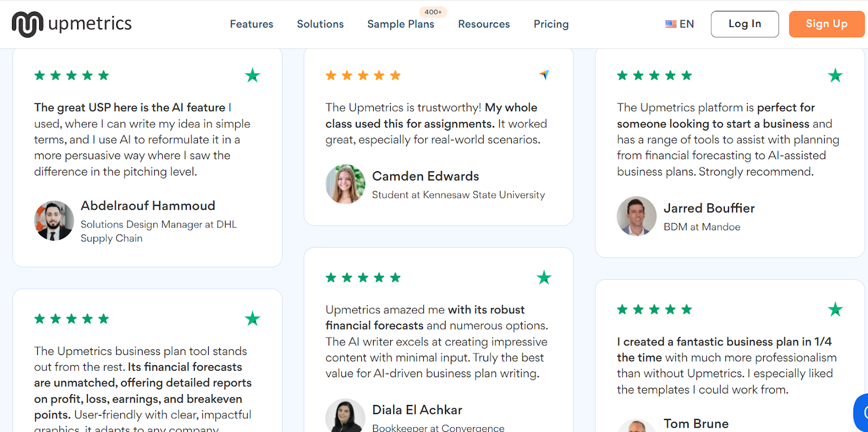Click the name Diala El Achkar

point(417,410)
